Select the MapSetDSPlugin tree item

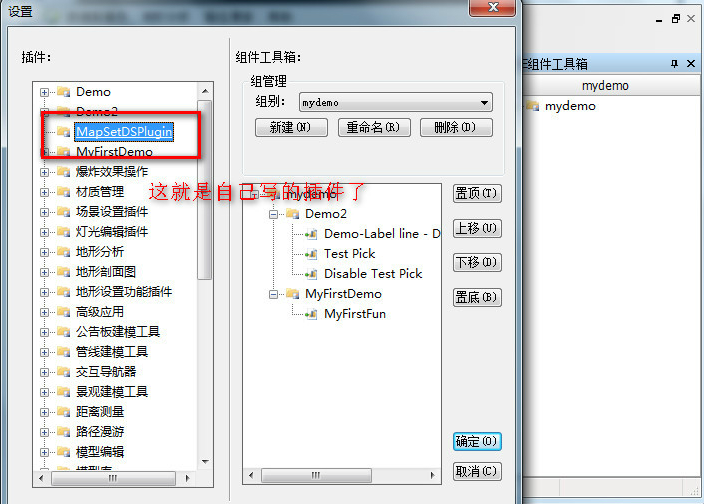coord(124,132)
